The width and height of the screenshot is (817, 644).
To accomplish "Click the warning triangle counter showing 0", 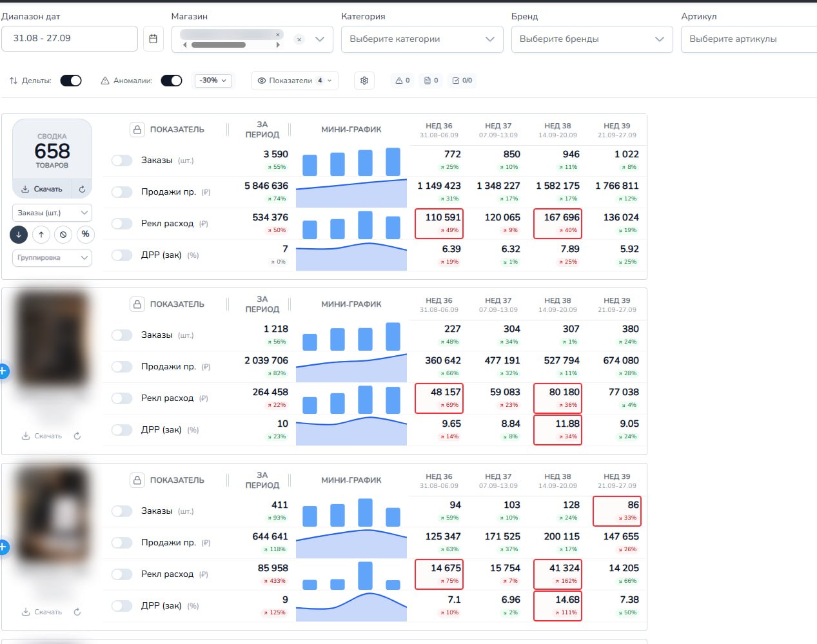I will pyautogui.click(x=403, y=81).
